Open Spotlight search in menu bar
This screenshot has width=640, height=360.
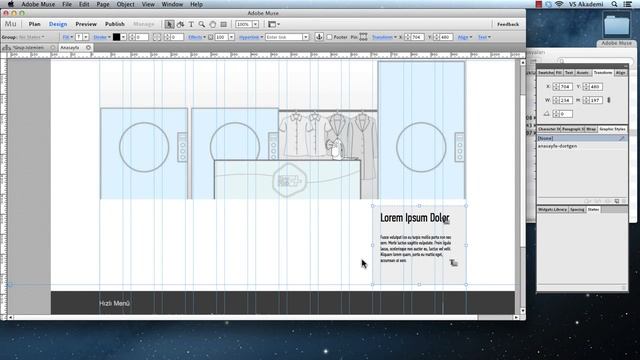pyautogui.click(x=614, y=4)
